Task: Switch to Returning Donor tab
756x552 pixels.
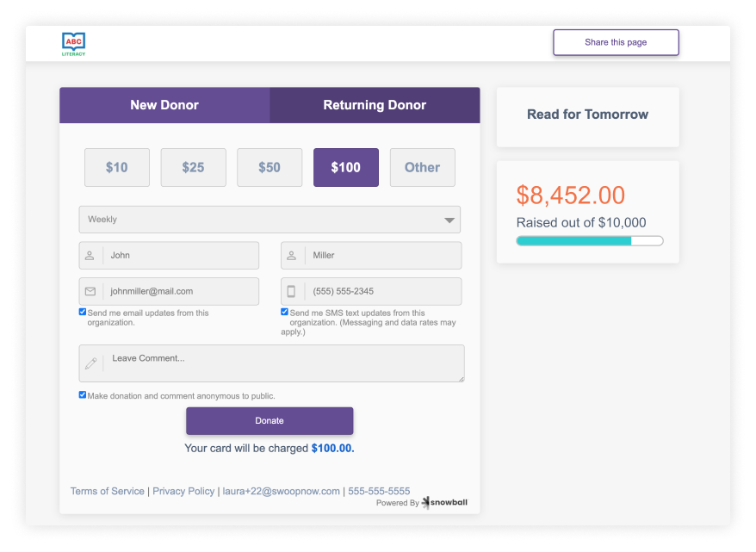Action: pyautogui.click(x=375, y=105)
